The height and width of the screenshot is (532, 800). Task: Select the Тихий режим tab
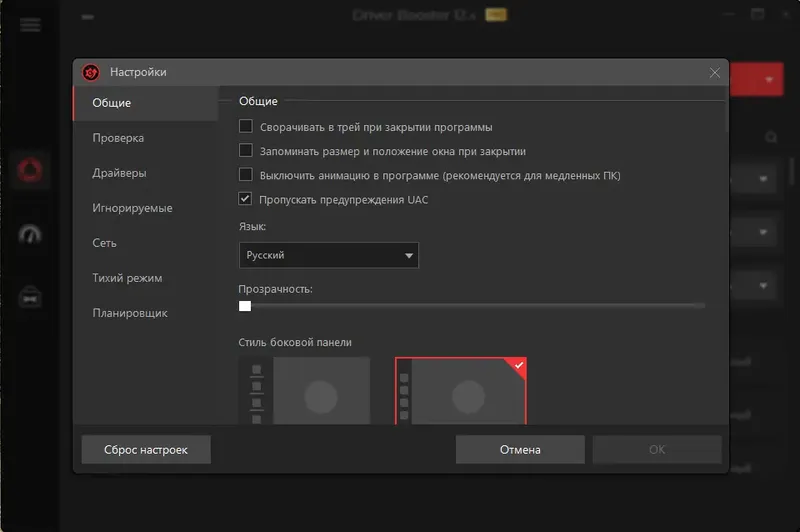click(x=146, y=278)
